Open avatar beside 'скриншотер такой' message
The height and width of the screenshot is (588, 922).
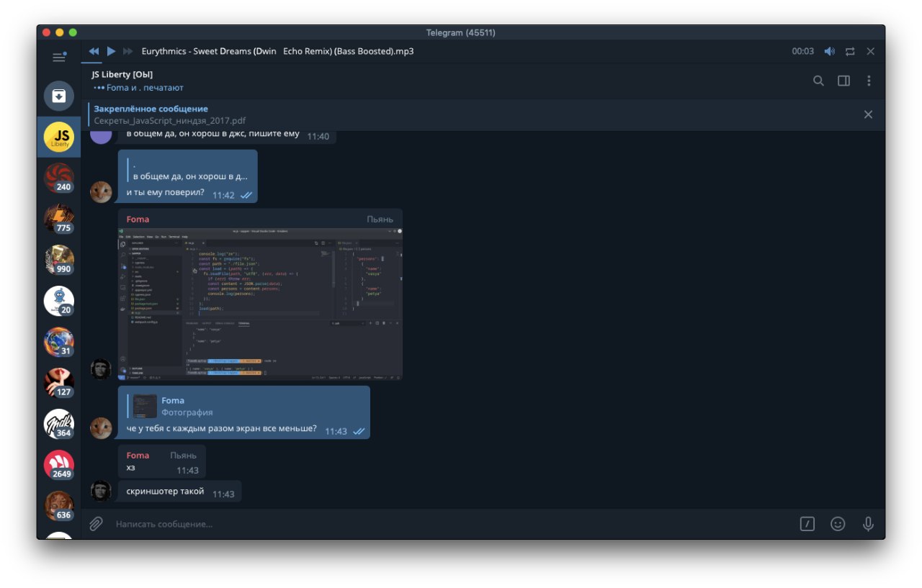pyautogui.click(x=101, y=491)
